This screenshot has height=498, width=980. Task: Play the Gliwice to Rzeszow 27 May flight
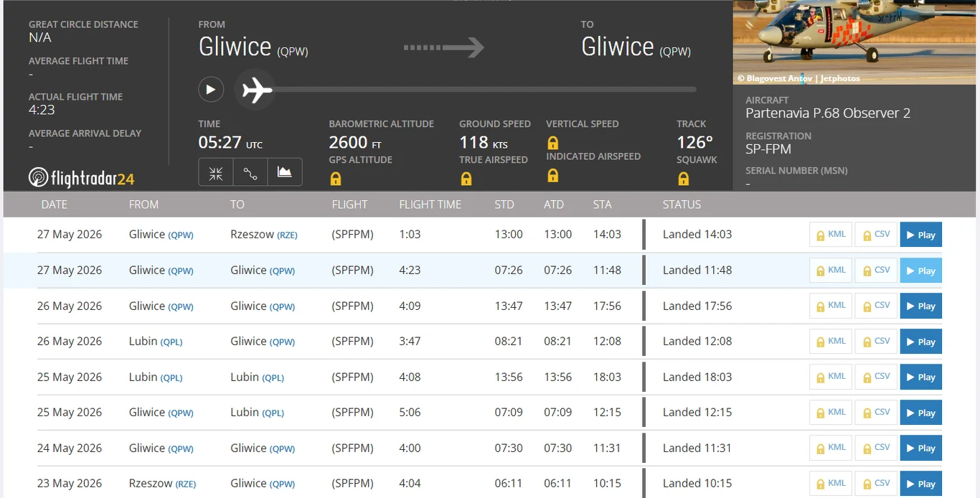(x=920, y=235)
